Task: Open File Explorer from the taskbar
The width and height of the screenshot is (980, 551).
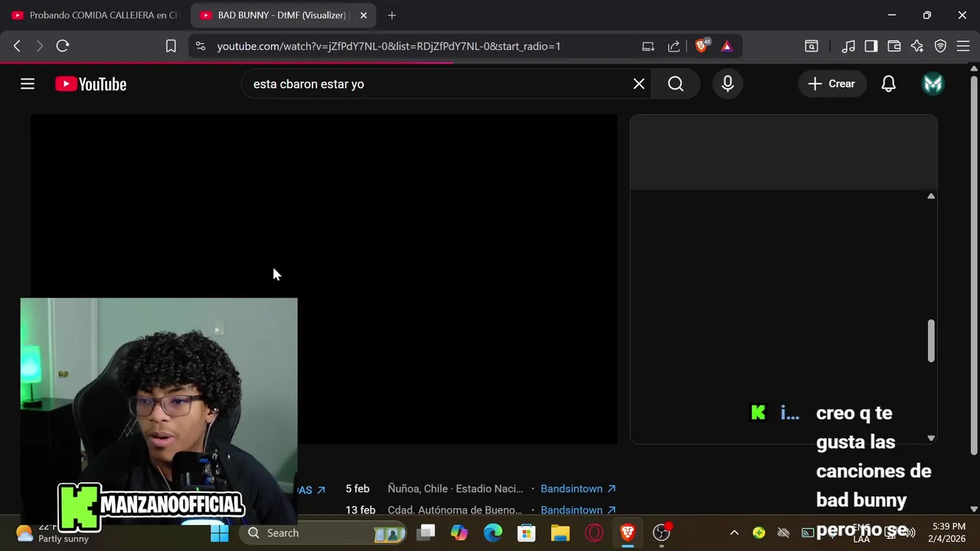Action: point(560,533)
